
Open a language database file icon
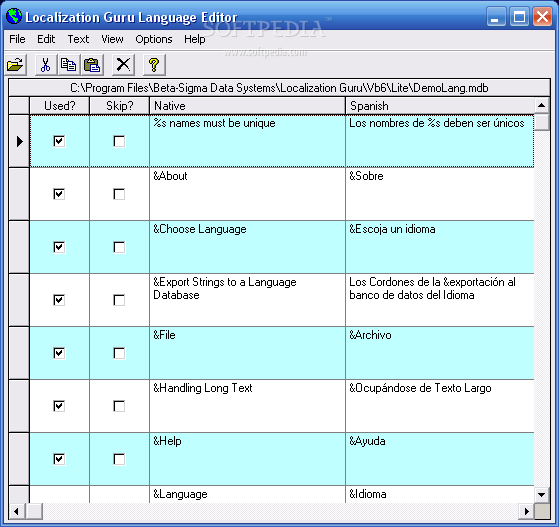[15, 65]
